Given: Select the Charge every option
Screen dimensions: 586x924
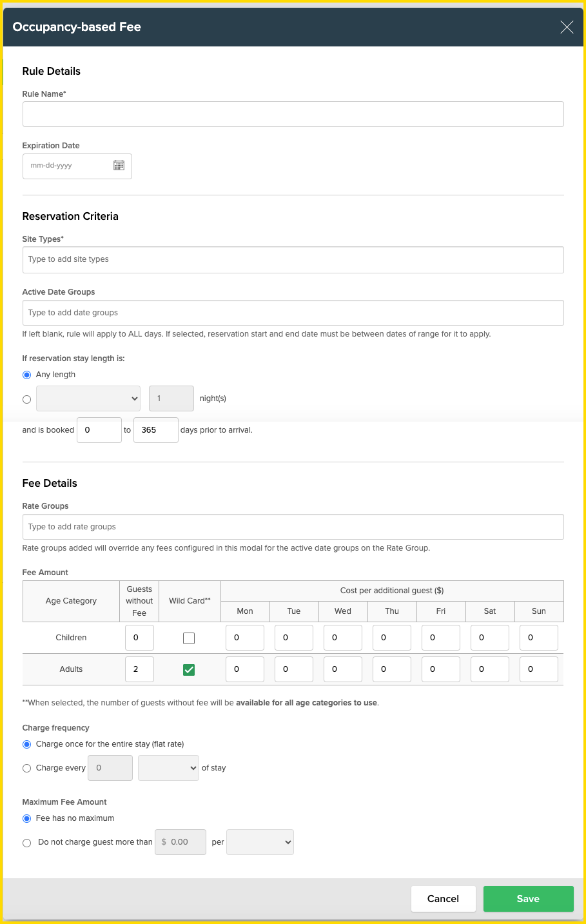Looking at the screenshot, I should (26, 768).
